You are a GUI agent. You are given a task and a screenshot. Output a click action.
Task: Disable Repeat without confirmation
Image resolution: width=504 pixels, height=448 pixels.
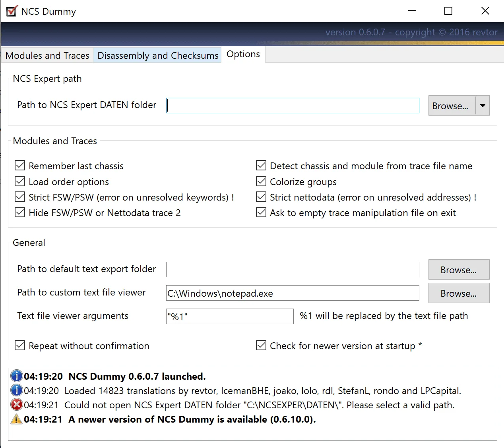click(x=20, y=346)
